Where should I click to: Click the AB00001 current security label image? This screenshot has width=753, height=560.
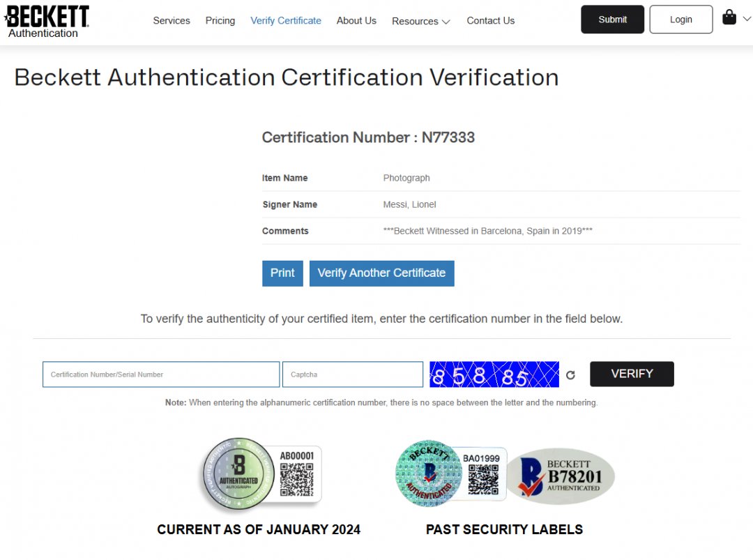point(261,474)
